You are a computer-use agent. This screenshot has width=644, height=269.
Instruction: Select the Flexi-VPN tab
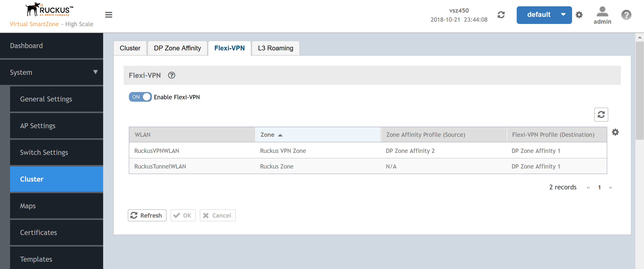tap(229, 48)
